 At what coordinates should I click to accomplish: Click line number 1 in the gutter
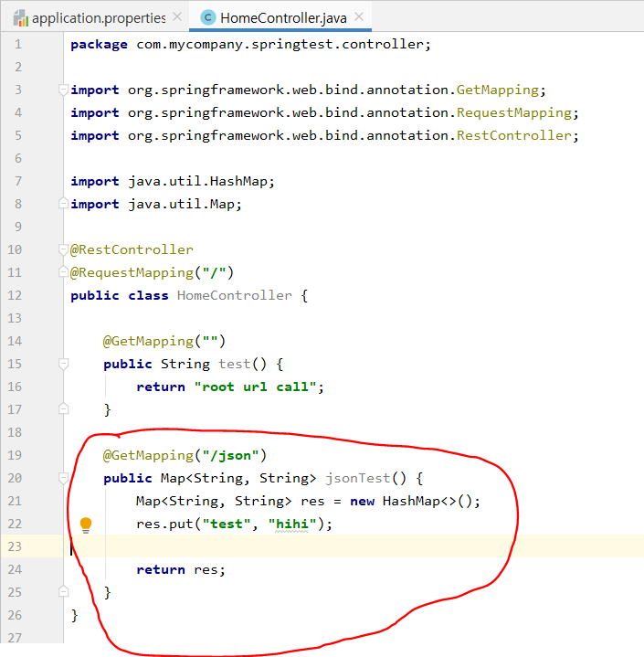(x=17, y=45)
